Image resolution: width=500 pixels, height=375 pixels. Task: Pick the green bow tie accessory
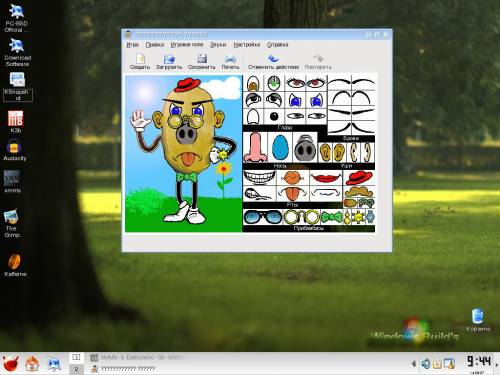coord(331,217)
